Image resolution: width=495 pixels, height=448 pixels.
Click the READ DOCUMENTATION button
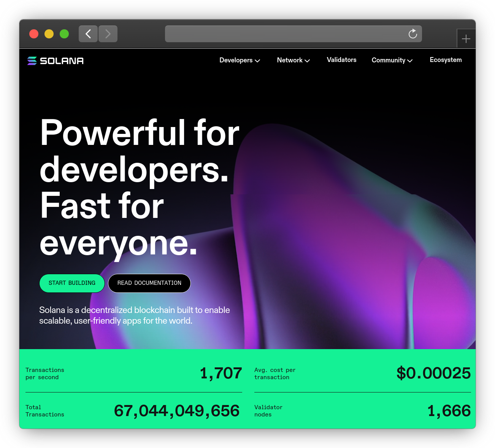(x=149, y=283)
